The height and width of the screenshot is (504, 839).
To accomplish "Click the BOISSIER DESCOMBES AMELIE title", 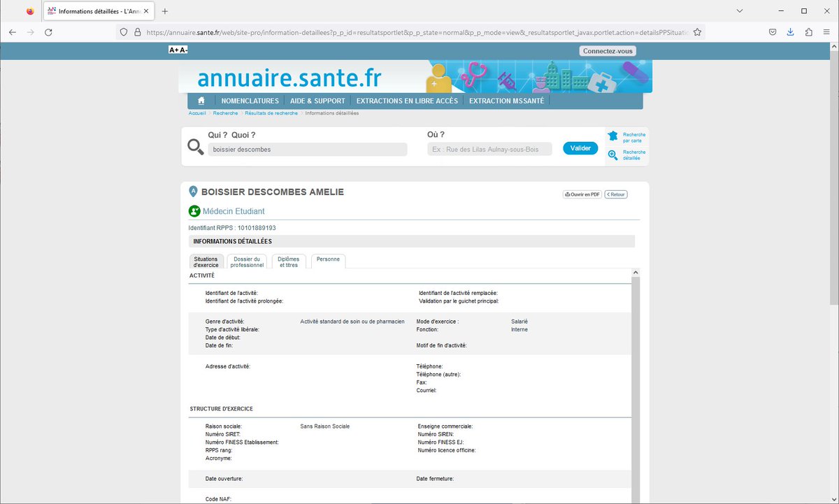I will 273,192.
